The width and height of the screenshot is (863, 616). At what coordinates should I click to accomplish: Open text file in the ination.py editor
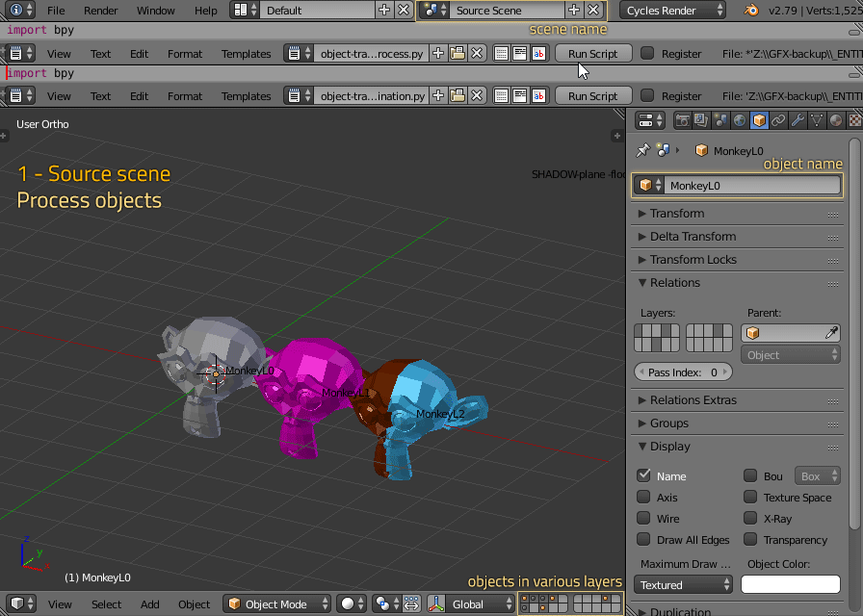point(458,95)
